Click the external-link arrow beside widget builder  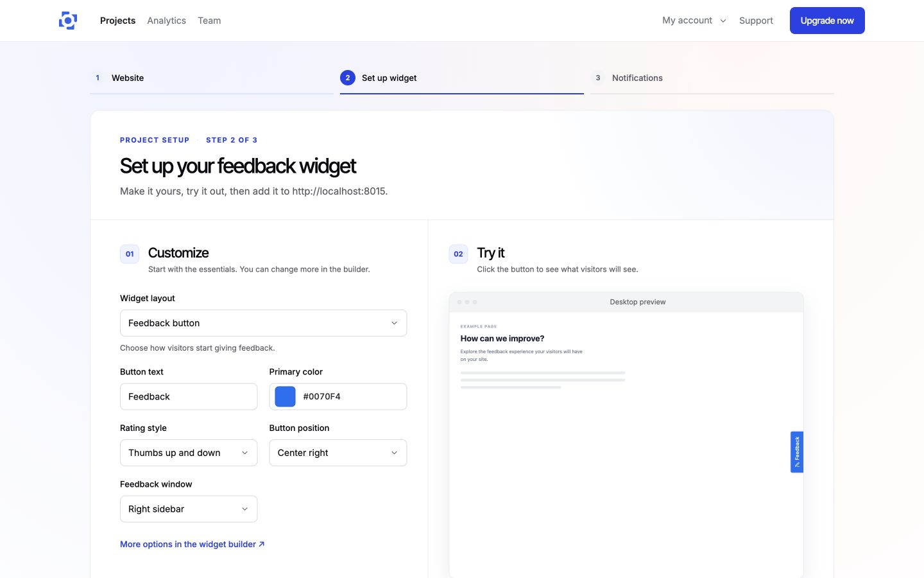coord(262,544)
